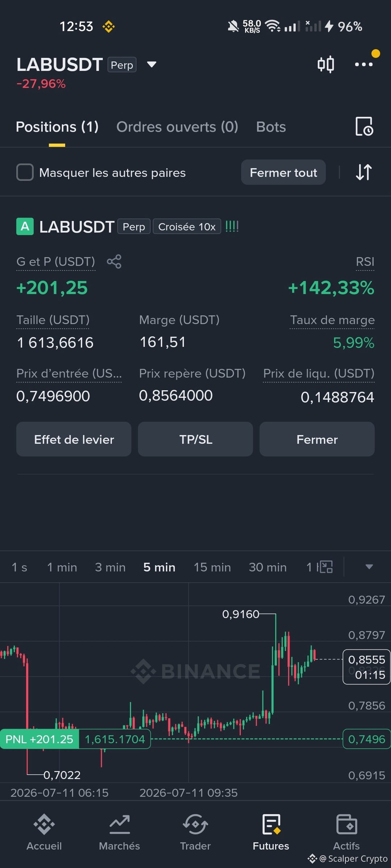
Task: Tap the 161,51 margin value
Action: 163,342
